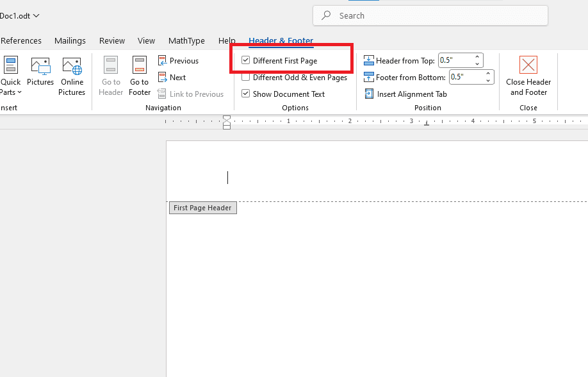
Task: Click the Footer from Bottom value field
Action: [466, 77]
